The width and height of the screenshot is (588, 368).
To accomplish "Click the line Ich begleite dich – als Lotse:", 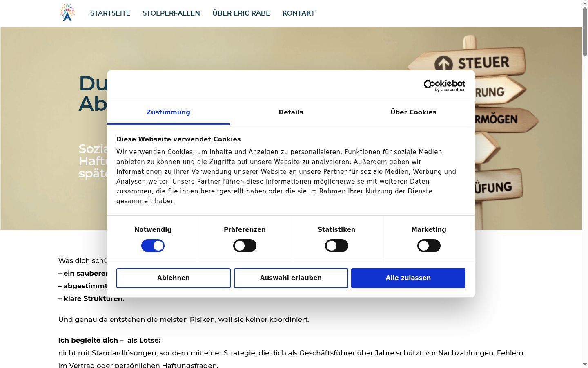I will tap(109, 340).
